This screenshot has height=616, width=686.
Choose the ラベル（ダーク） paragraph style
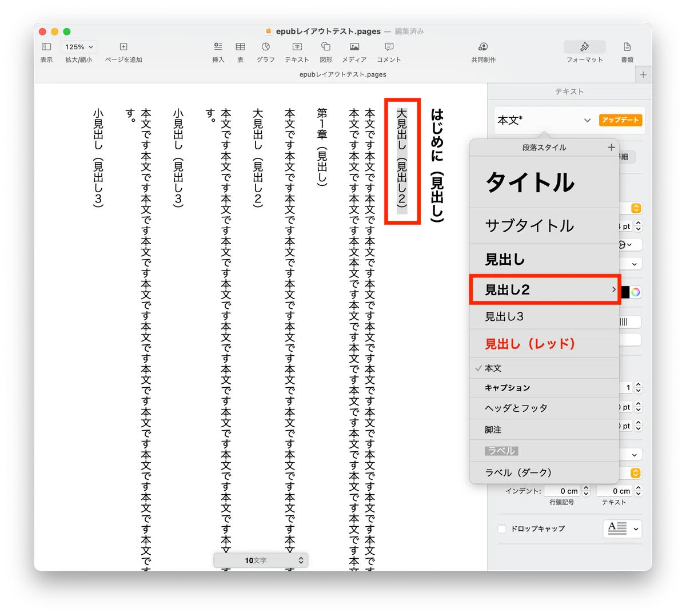544,472
